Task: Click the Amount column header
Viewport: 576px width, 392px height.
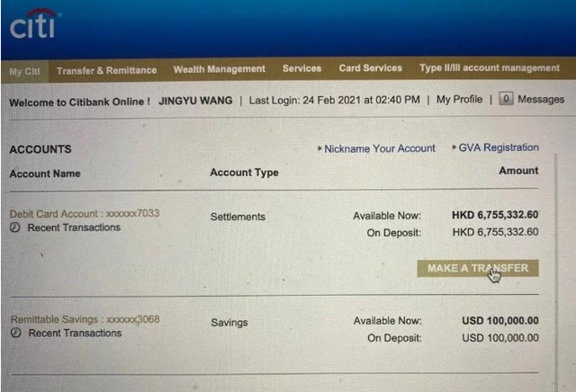Action: tap(518, 171)
